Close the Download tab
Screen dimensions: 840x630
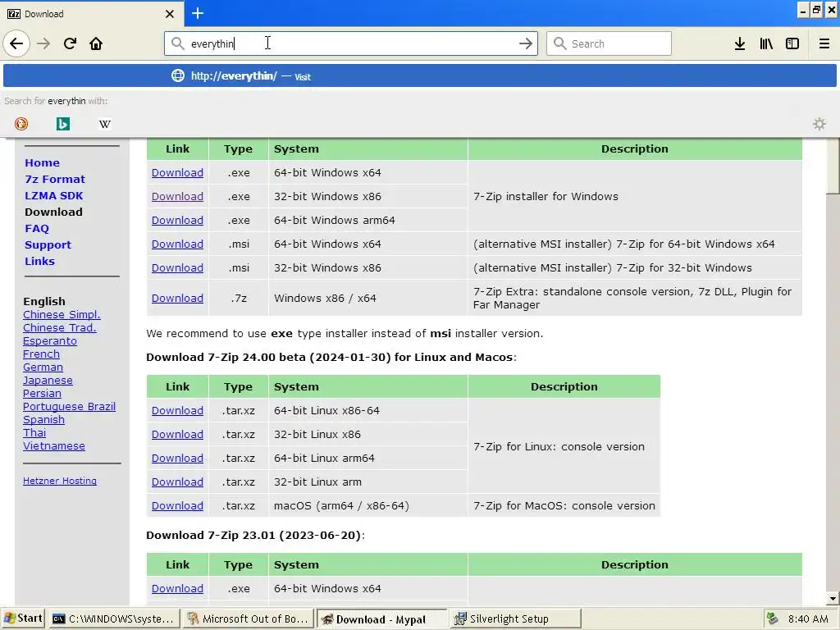pos(169,14)
